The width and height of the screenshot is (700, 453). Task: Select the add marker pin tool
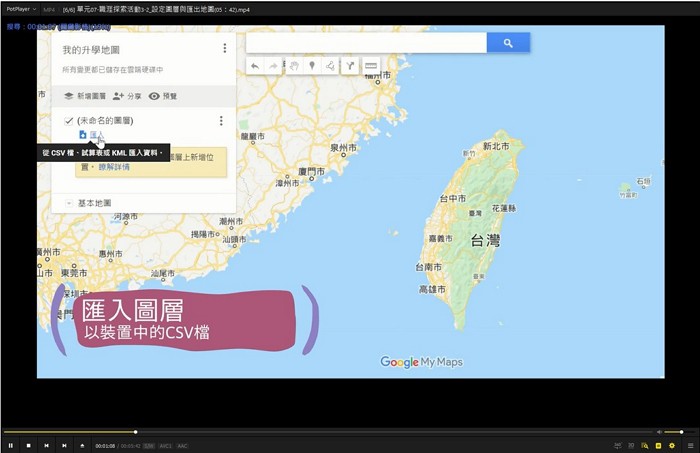tap(312, 66)
